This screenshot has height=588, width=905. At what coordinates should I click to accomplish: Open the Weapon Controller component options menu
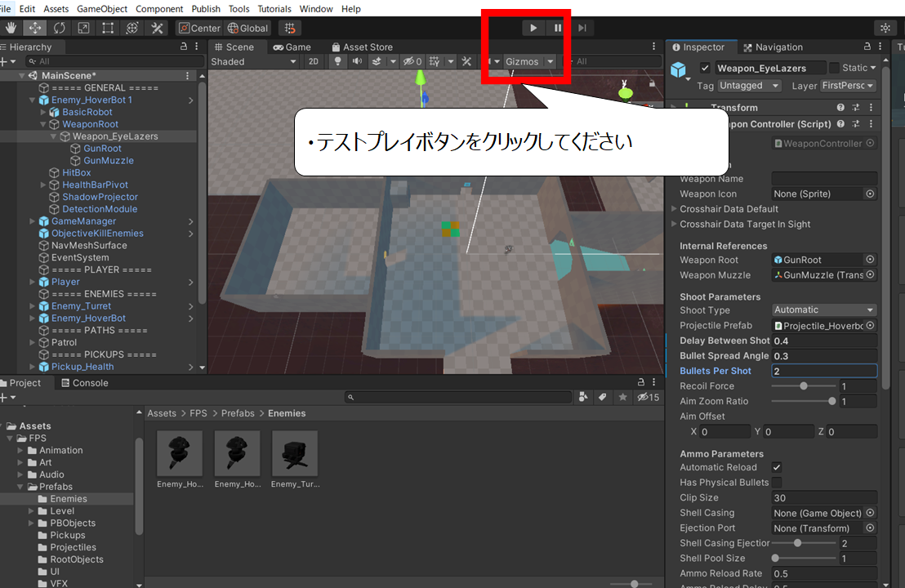[871, 123]
